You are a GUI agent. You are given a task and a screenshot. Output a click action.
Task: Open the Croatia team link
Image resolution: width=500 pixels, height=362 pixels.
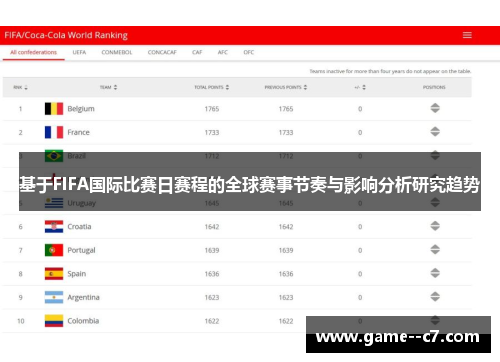pyautogui.click(x=79, y=227)
